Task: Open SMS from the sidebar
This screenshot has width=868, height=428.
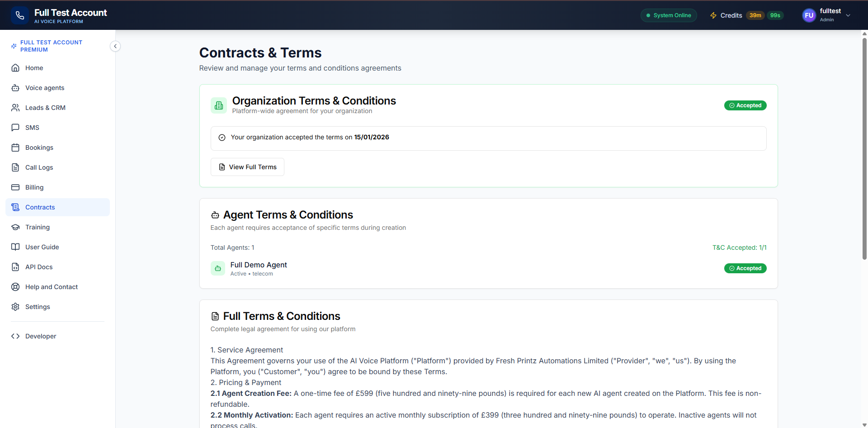Action: (15, 128)
